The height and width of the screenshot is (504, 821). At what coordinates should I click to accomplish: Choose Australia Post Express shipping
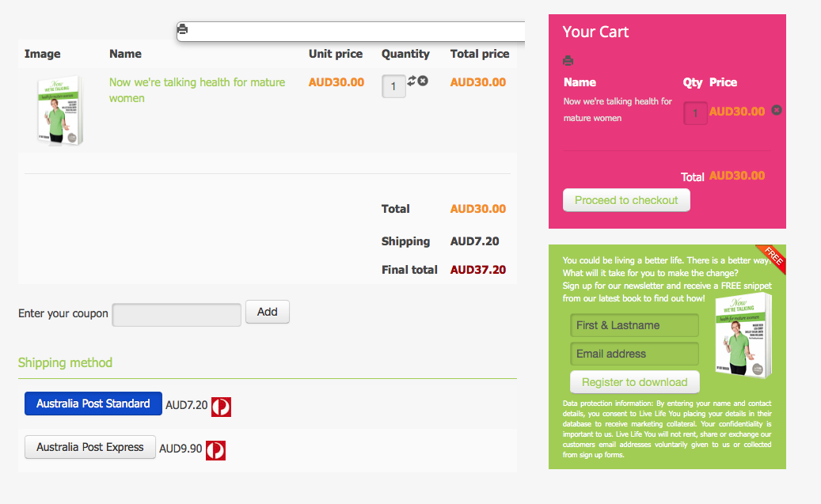90,447
